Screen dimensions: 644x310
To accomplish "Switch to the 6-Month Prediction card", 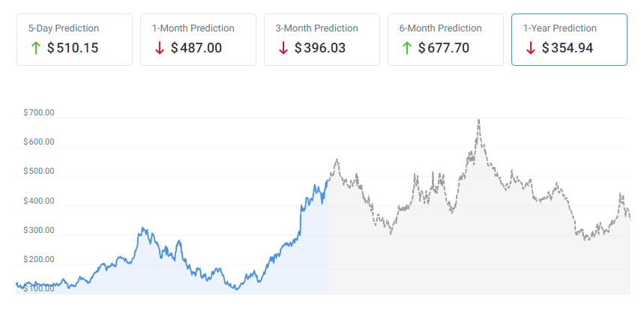I will pos(445,39).
